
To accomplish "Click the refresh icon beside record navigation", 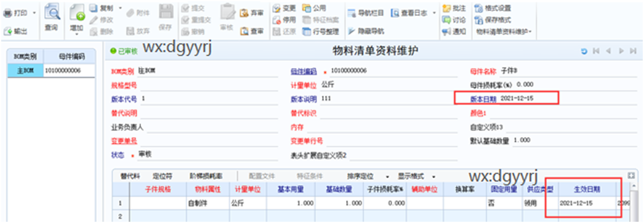I will pos(584,51).
